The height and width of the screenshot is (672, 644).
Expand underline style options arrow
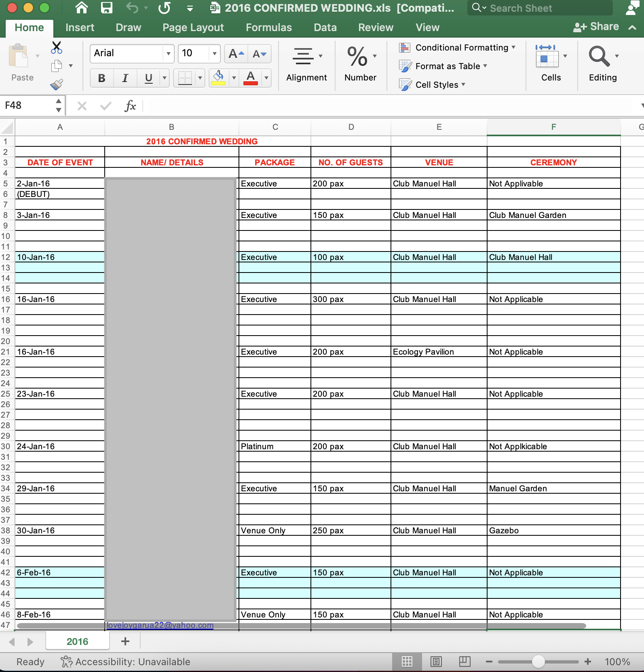coord(164,78)
